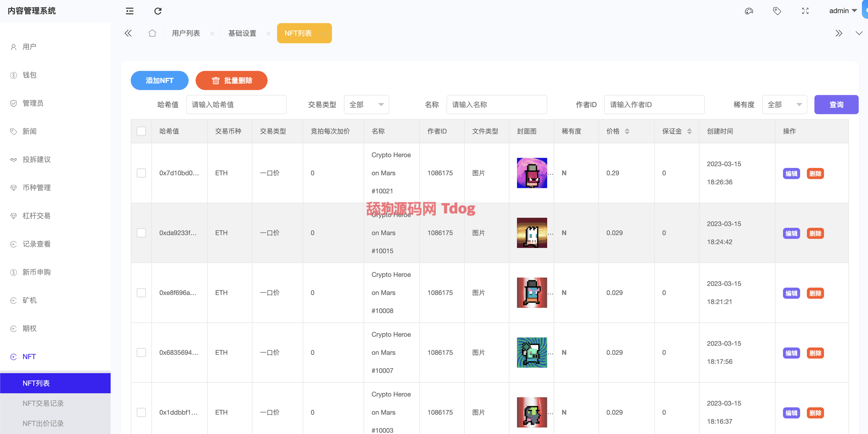Tick checkbox for 0xe8f696a row

[141, 293]
